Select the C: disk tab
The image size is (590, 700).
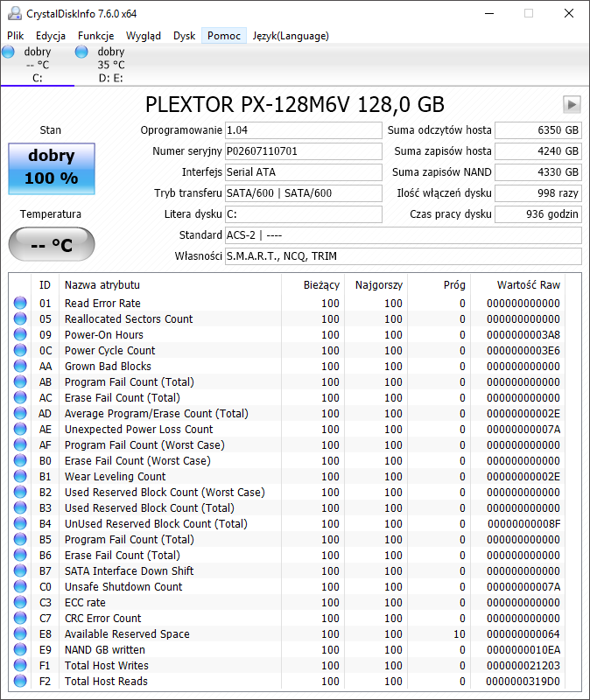coord(38,65)
